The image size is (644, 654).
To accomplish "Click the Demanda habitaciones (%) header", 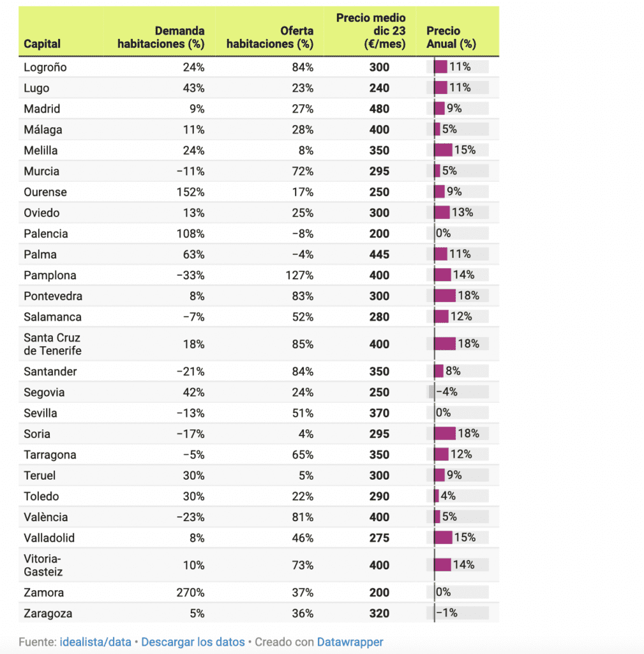I will (x=161, y=38).
